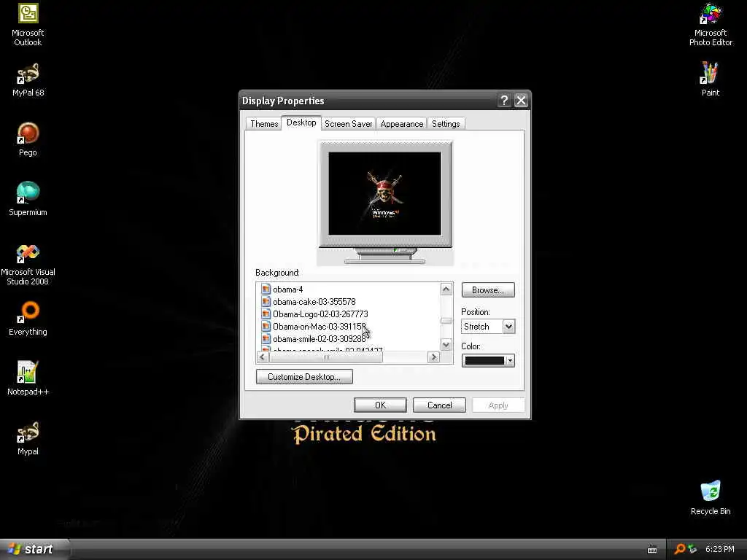The height and width of the screenshot is (560, 747).
Task: Select the Paint desktop icon
Action: (710, 80)
